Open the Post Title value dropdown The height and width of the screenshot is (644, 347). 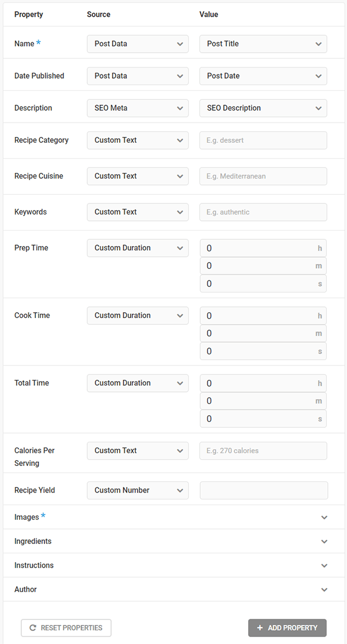tap(263, 43)
